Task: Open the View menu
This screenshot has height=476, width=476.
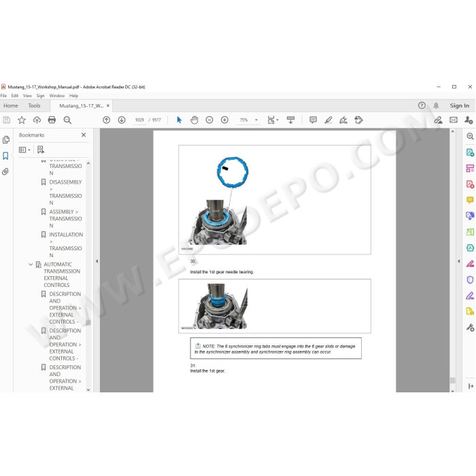Action: pos(27,96)
